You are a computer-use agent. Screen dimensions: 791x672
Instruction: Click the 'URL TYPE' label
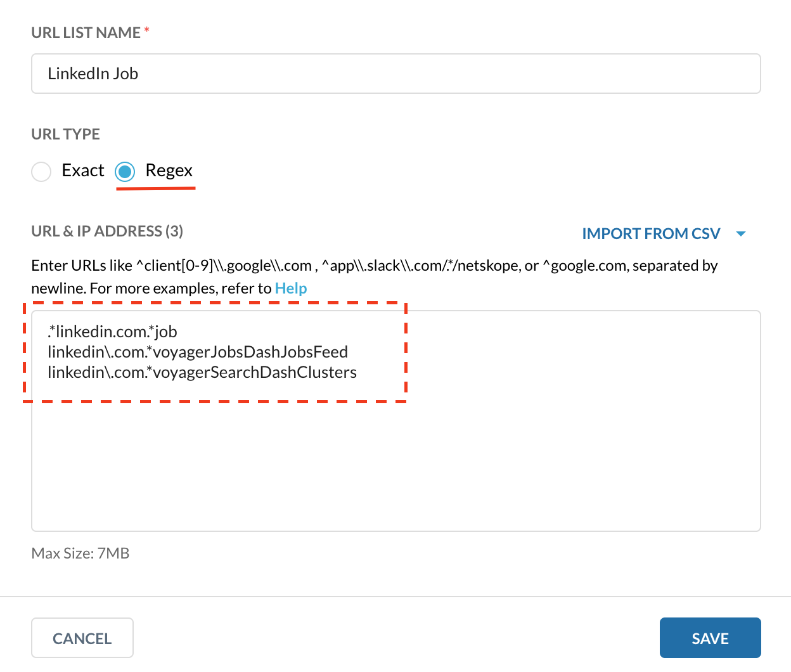66,134
